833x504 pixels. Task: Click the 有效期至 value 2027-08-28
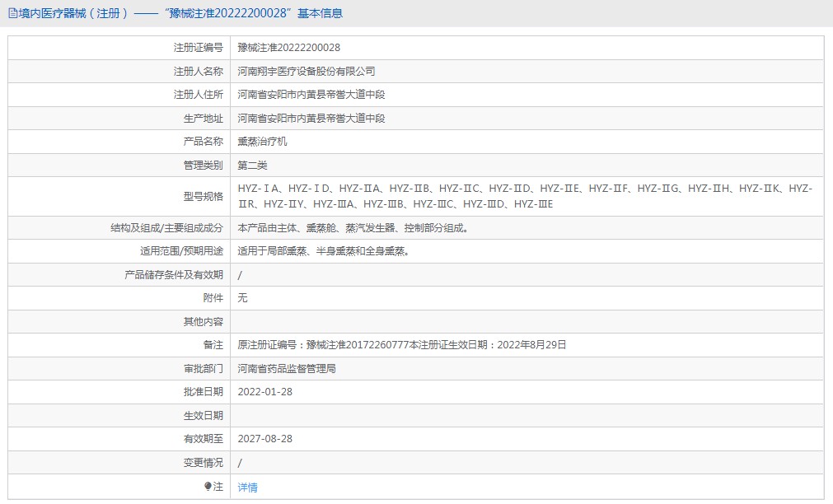click(264, 439)
